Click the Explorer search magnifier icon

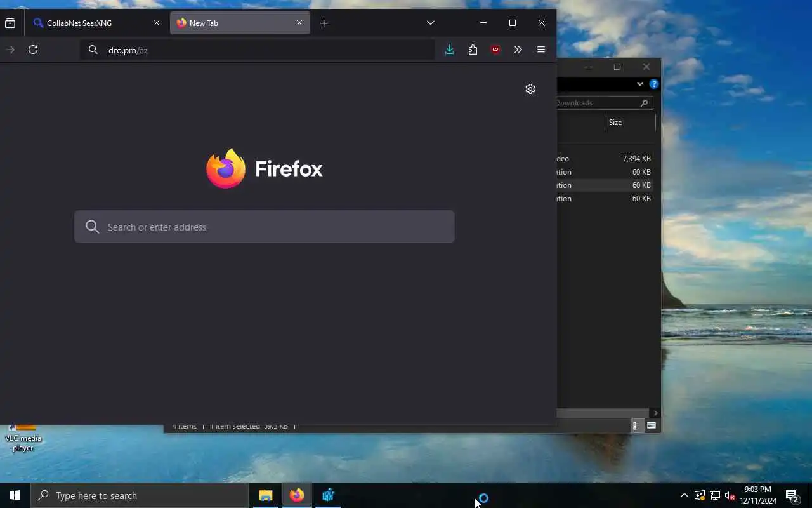click(644, 103)
